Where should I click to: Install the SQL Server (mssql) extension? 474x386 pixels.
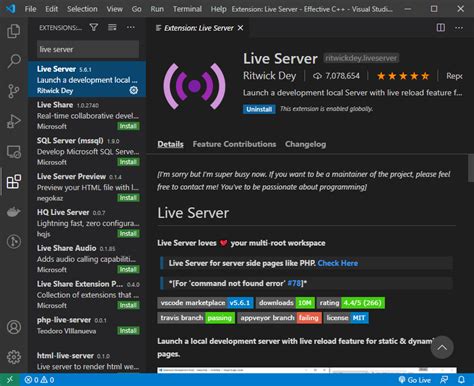(x=128, y=162)
